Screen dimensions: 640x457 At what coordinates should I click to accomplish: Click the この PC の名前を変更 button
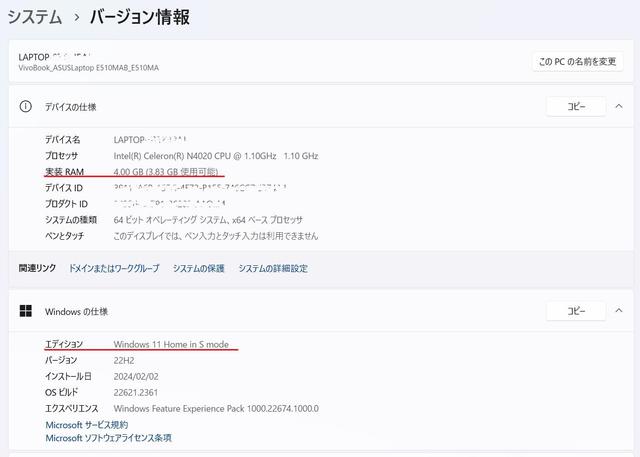pos(578,62)
